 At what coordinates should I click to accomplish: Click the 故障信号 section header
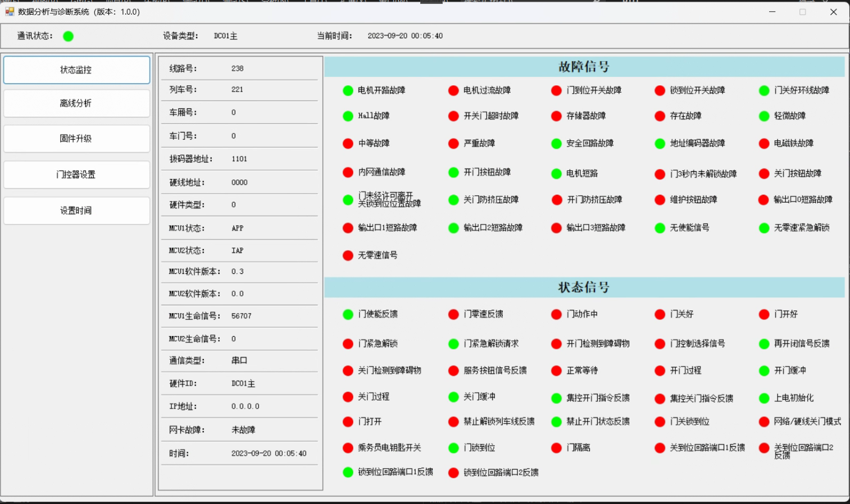tap(584, 67)
